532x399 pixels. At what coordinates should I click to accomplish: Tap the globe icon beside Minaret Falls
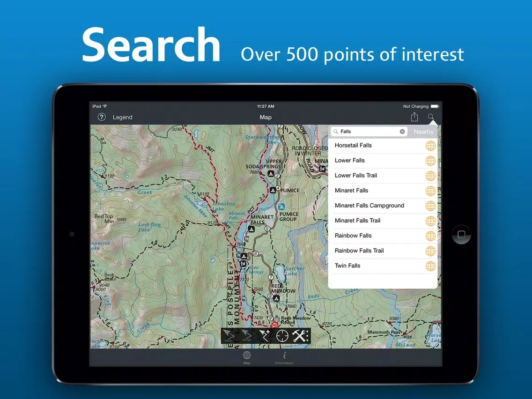coord(430,191)
